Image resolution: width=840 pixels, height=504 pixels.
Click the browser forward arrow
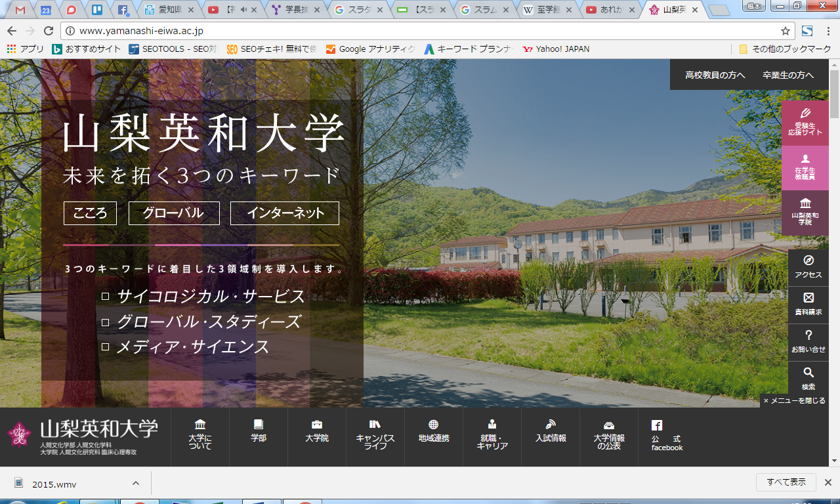pyautogui.click(x=30, y=31)
